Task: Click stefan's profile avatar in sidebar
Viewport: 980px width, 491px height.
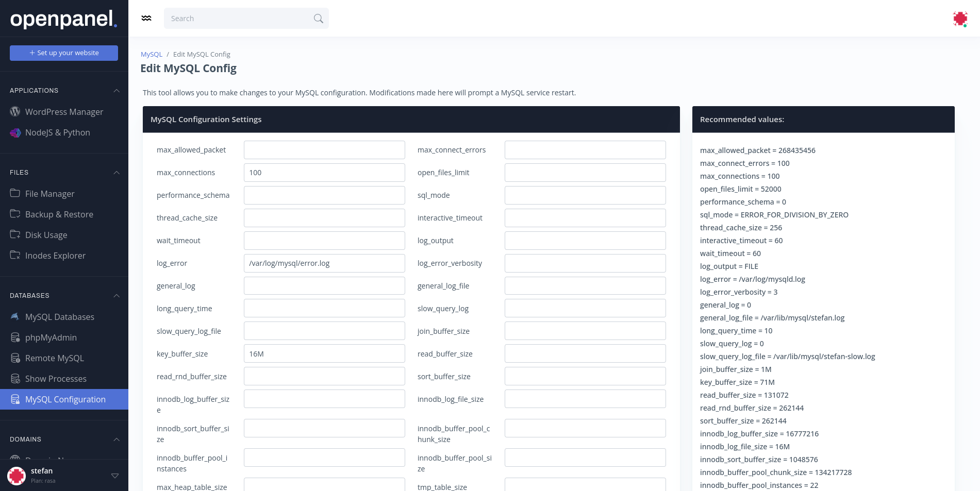Action: click(16, 476)
